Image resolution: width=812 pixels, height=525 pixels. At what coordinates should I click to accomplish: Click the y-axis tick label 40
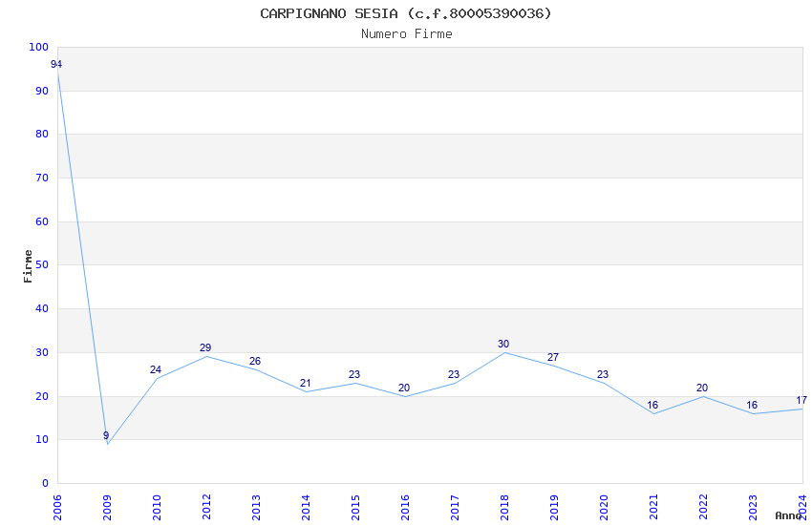(x=42, y=308)
